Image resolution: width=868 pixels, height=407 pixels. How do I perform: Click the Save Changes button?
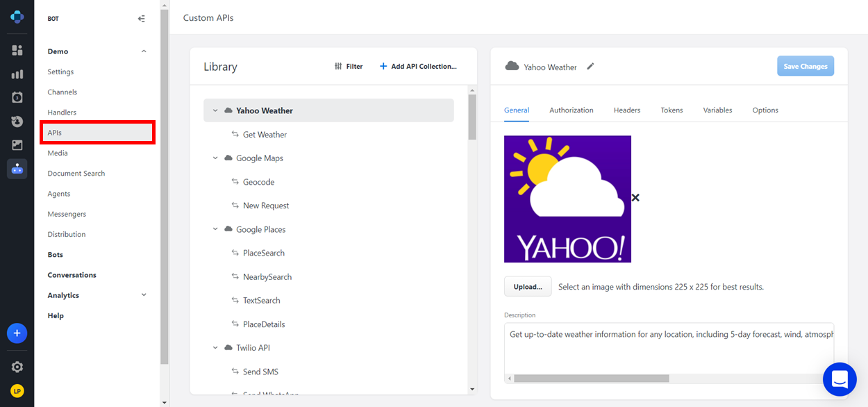(x=805, y=67)
